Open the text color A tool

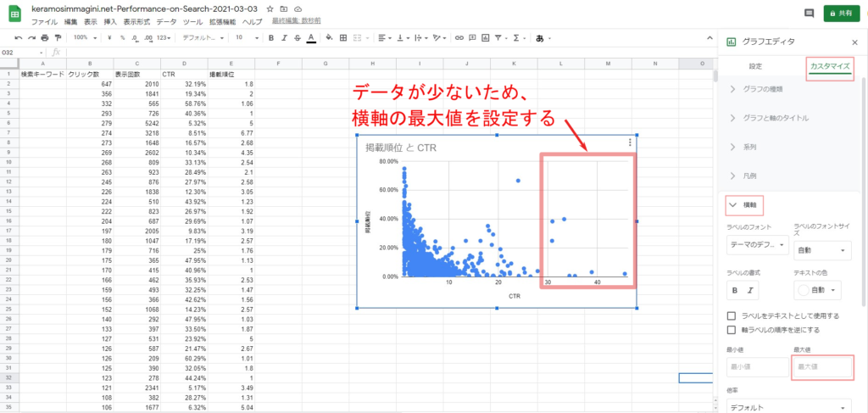[311, 37]
